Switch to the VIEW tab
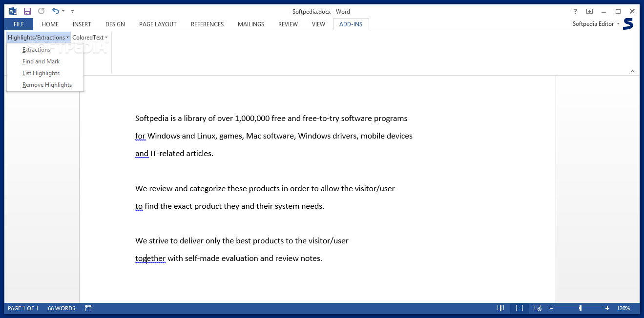The width and height of the screenshot is (644, 318). coord(318,24)
